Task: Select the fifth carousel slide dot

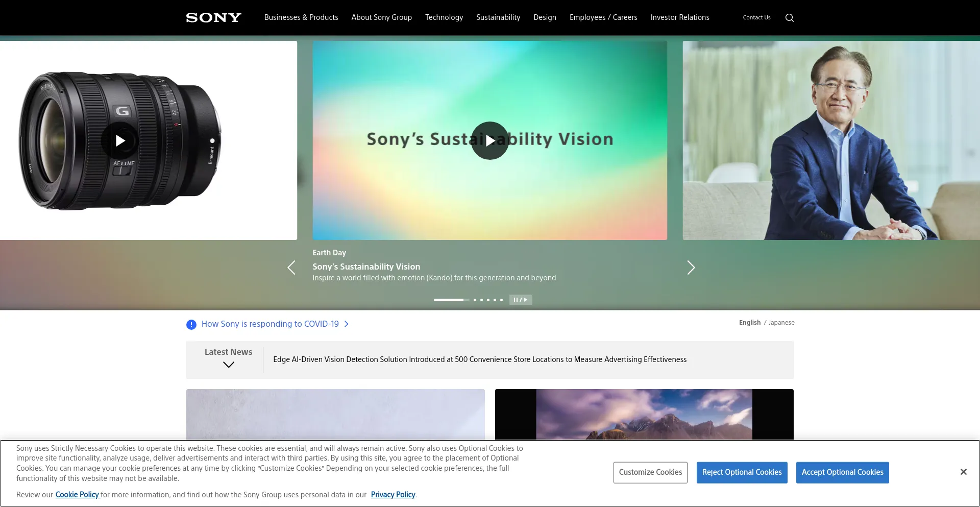Action: pos(495,300)
